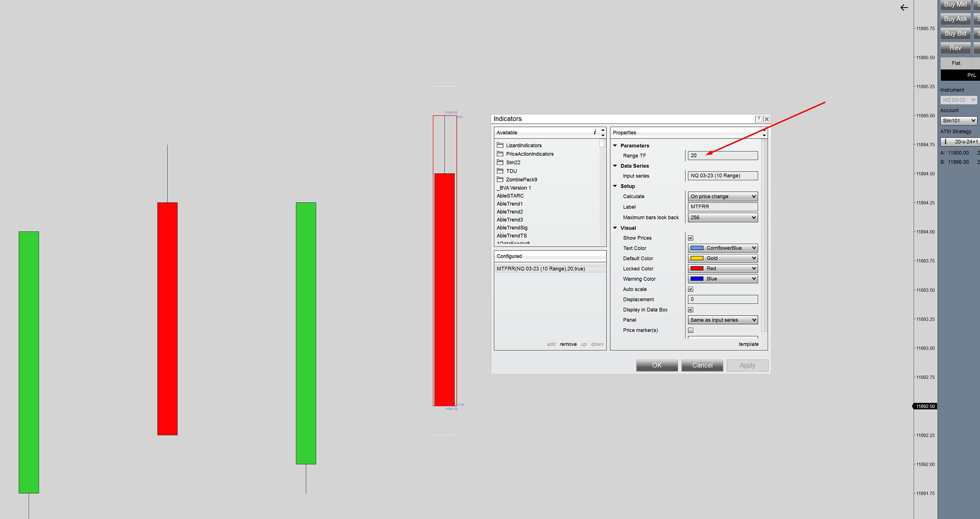Screen dimensions: 980x519
Task: Open the ZombiePack9 folder
Action: pos(522,179)
